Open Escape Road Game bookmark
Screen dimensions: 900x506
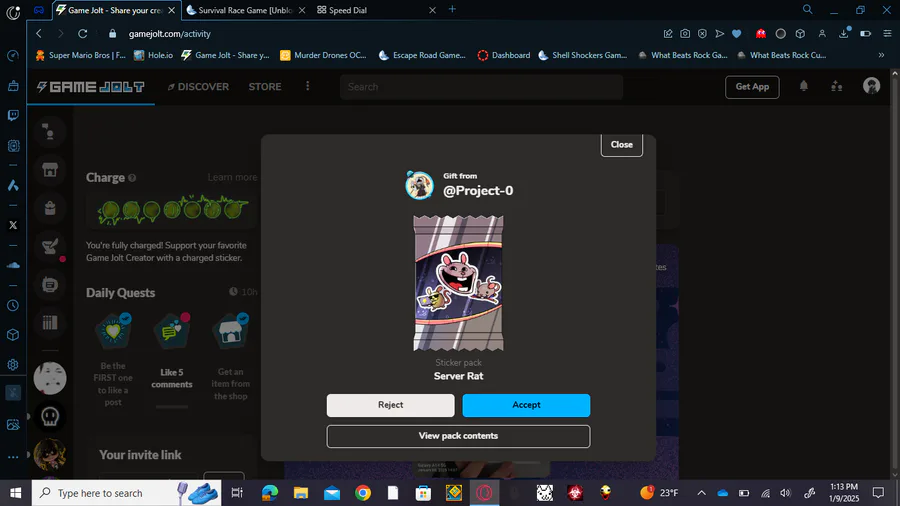[422, 55]
